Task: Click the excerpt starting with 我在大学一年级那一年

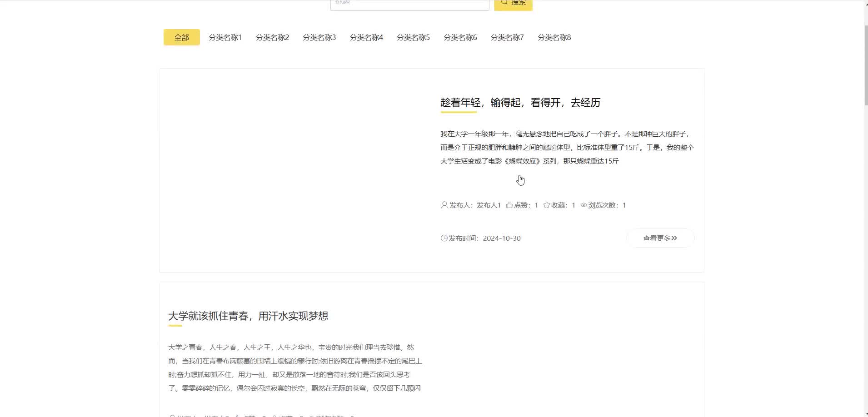Action: coord(567,147)
